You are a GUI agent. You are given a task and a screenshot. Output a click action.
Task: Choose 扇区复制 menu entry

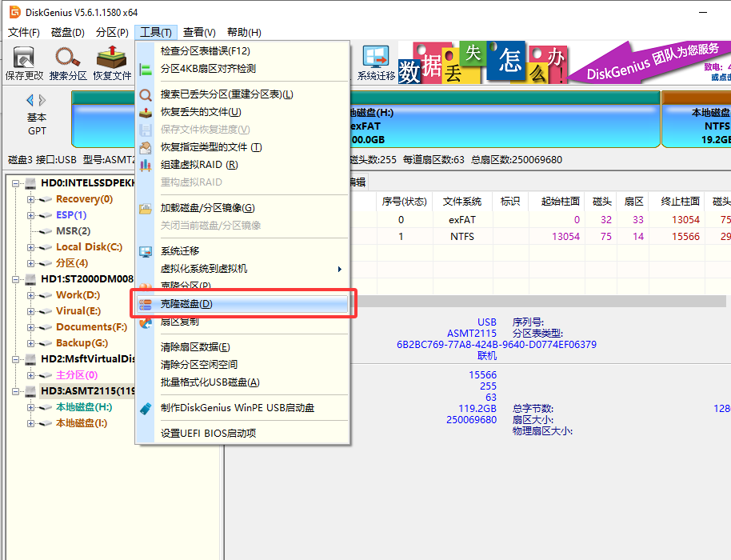click(x=242, y=322)
